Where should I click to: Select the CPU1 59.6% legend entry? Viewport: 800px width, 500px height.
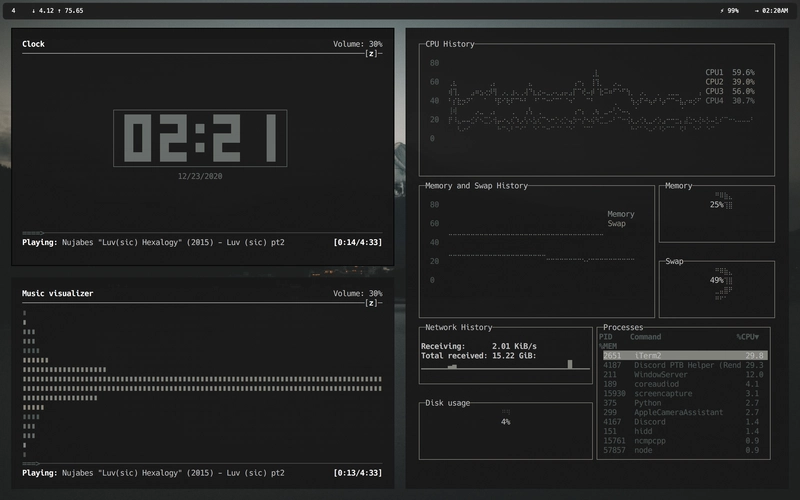pos(730,72)
